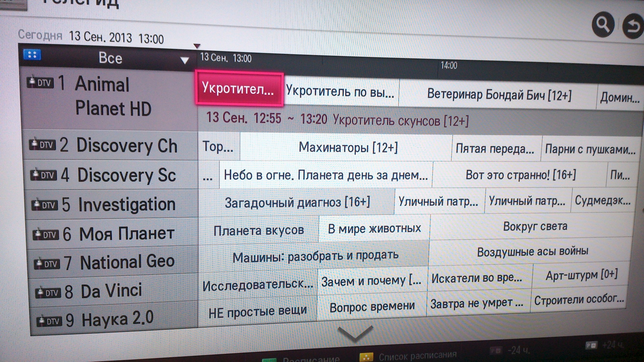Click DTV icon of Investigation channel
Image resolution: width=644 pixels, height=362 pixels.
(45, 204)
